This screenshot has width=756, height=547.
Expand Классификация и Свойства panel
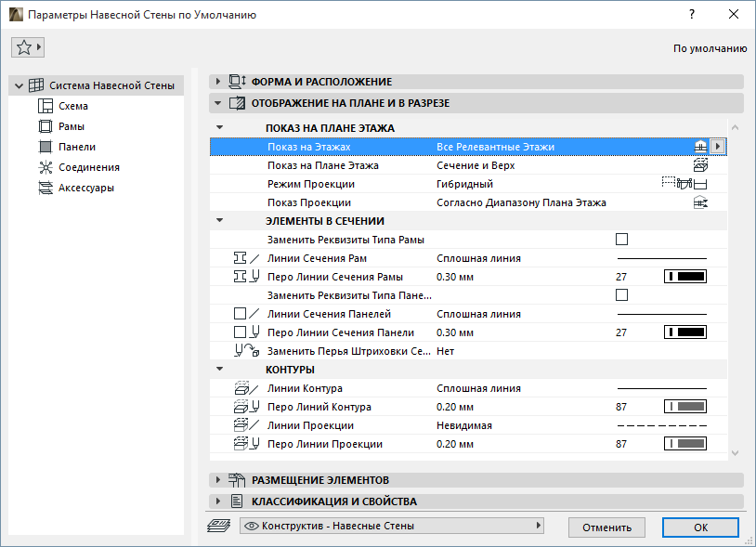point(218,501)
